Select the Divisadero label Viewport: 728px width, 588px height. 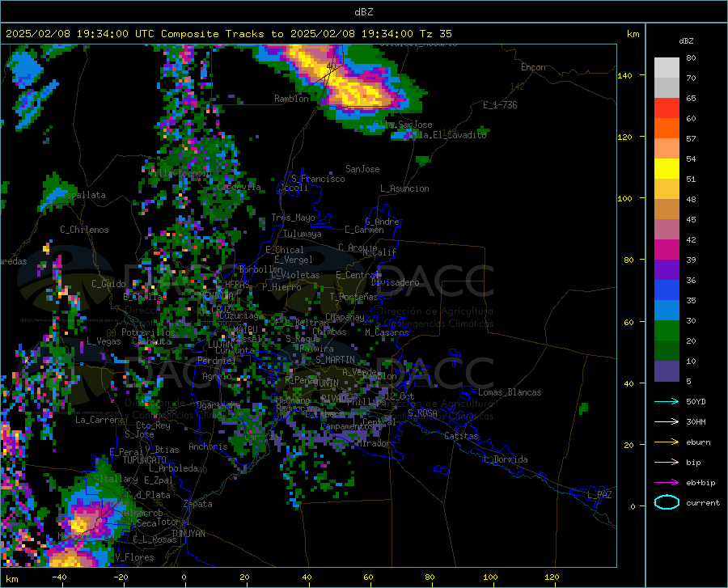point(395,282)
